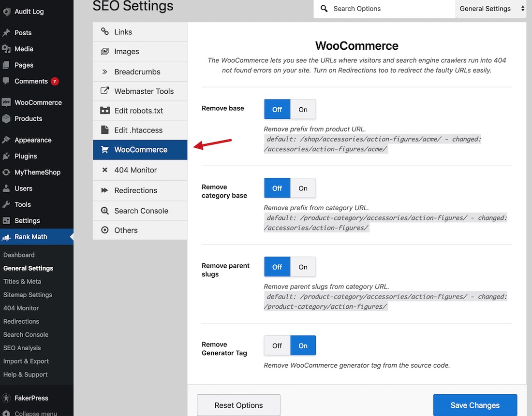The height and width of the screenshot is (416, 532).
Task: Collapse the admin sidebar menu
Action: coord(35,413)
